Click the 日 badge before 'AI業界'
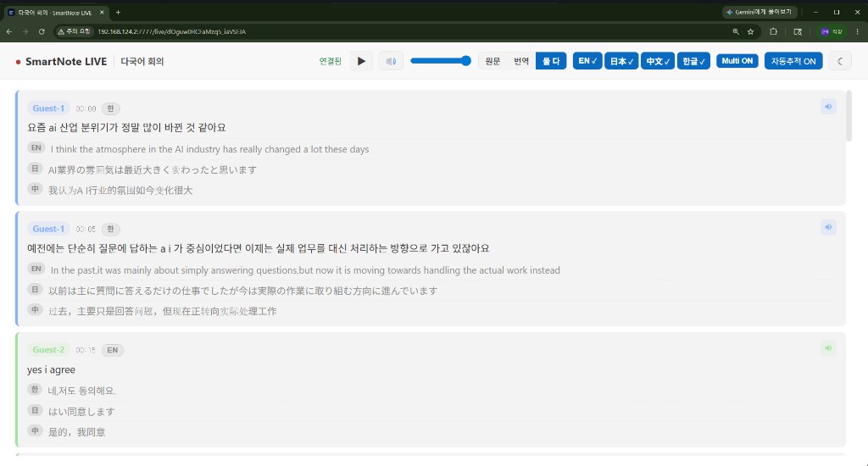This screenshot has width=868, height=466. tap(35, 169)
